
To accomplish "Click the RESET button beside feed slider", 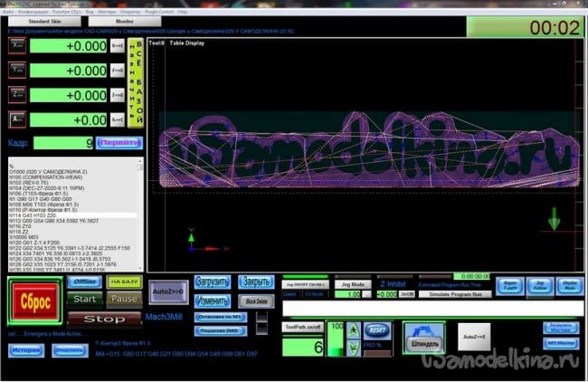I will pos(378,328).
